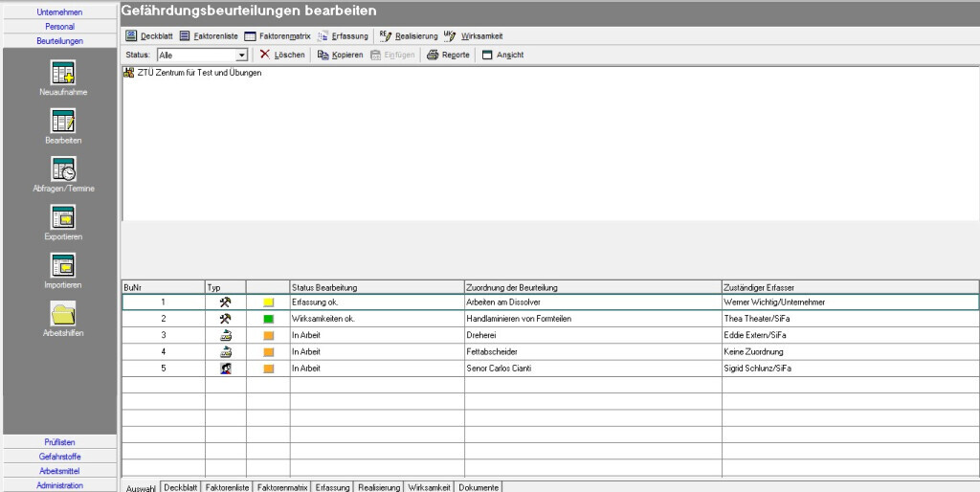The image size is (980, 492).
Task: Expand the Gefahrstoffe navigation section
Action: (x=60, y=458)
